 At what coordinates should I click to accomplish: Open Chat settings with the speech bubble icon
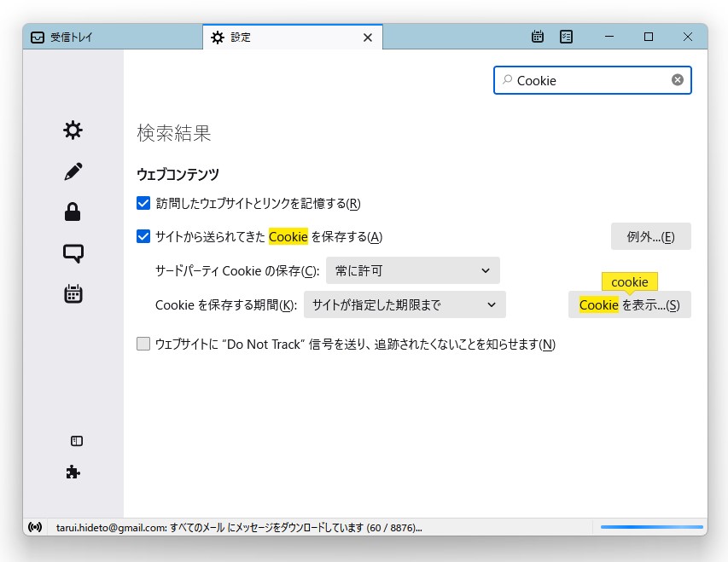73,252
